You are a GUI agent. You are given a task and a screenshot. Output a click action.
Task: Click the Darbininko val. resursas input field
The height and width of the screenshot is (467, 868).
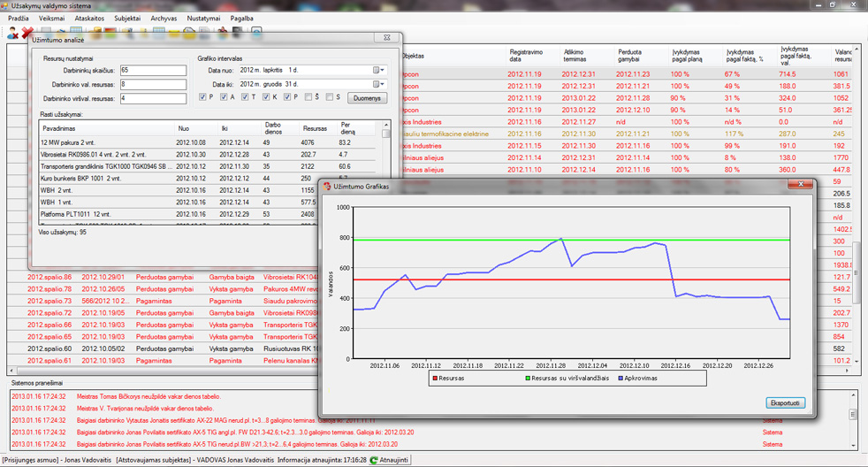point(153,84)
